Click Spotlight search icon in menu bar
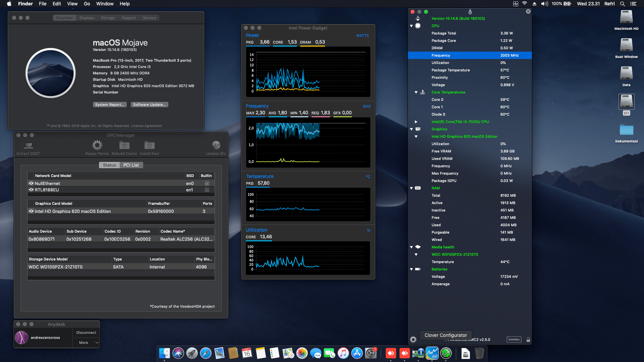This screenshot has height=362, width=644. pyautogui.click(x=622, y=4)
